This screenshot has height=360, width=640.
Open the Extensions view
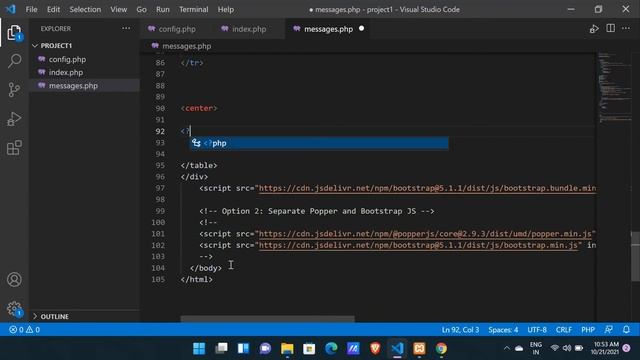(14, 148)
